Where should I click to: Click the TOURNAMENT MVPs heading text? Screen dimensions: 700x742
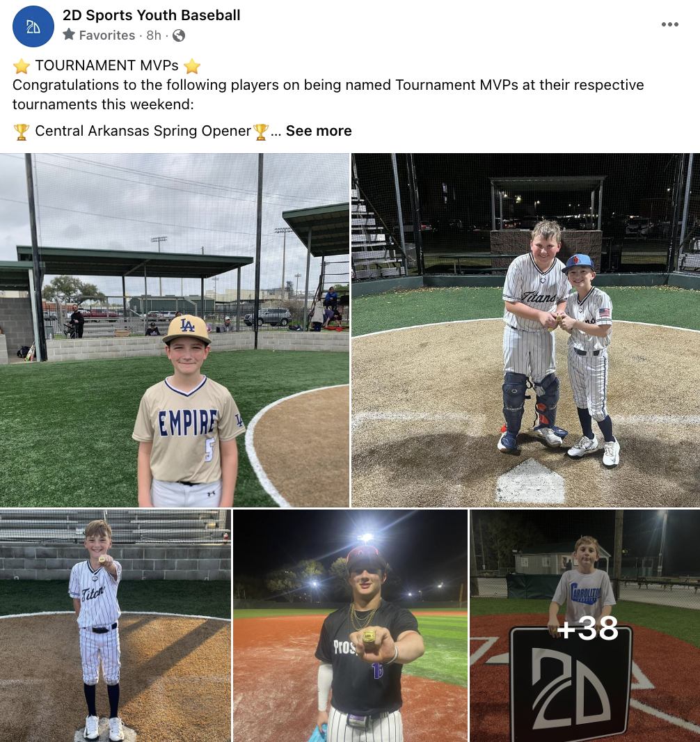(107, 65)
